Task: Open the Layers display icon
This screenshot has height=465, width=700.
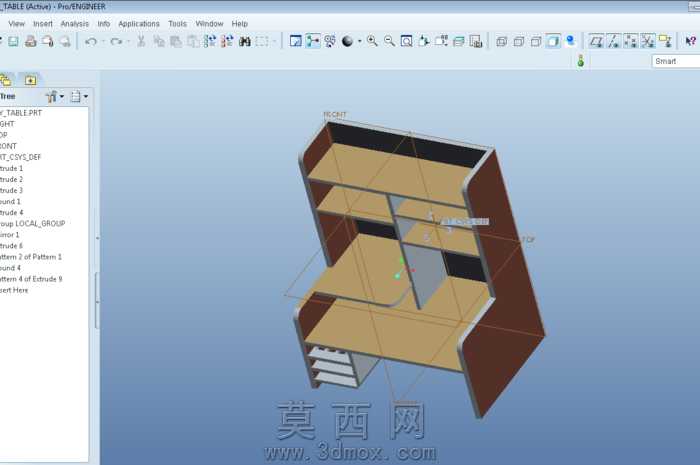Action: [458, 42]
